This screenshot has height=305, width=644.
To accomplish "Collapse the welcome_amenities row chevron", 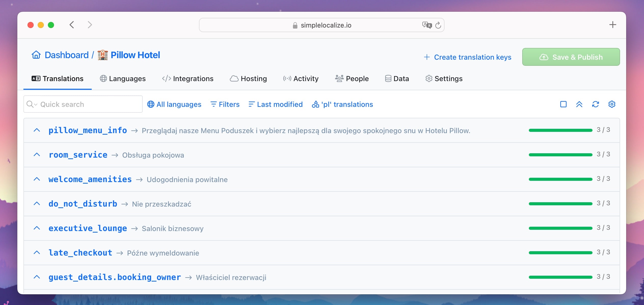I will coord(37,179).
